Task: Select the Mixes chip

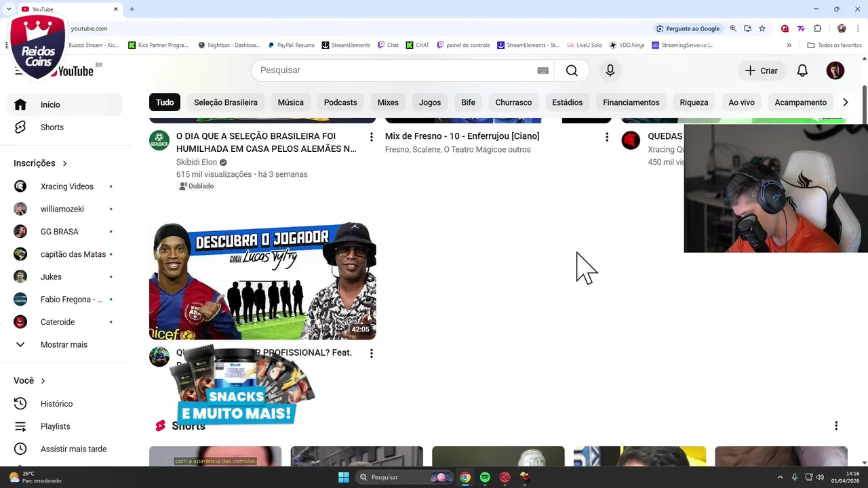Action: tap(388, 102)
